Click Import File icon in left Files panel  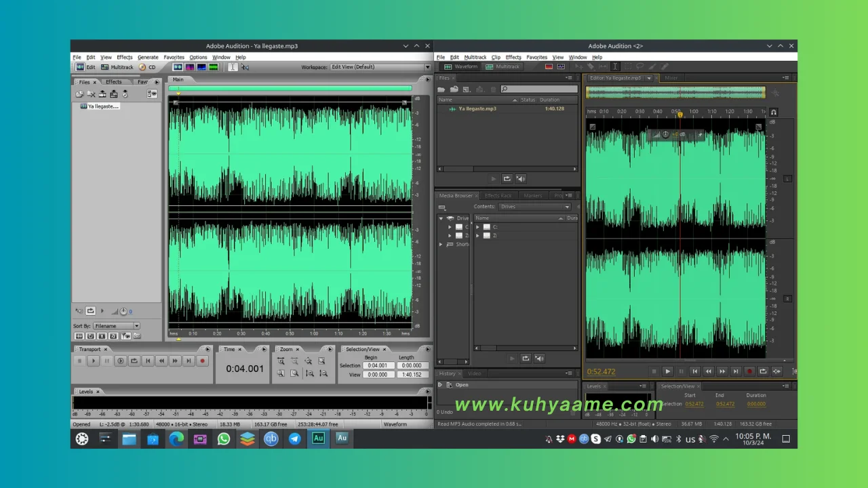click(x=79, y=94)
